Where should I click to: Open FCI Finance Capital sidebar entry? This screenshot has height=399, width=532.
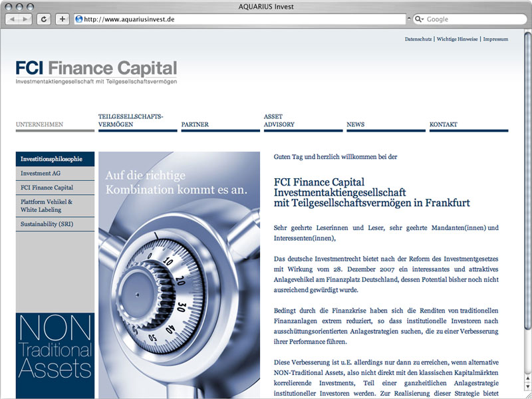[55, 188]
